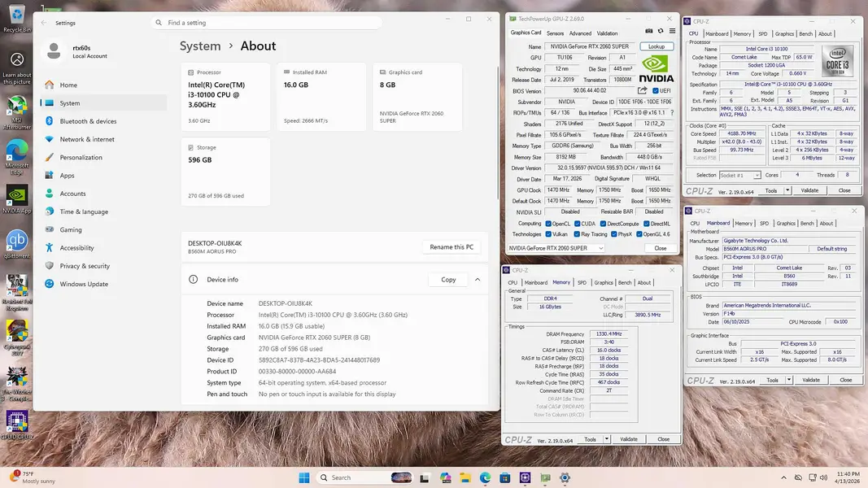Open qBittorrent desktop shortcut
Viewport: 868px width, 488px height.
click(16, 244)
